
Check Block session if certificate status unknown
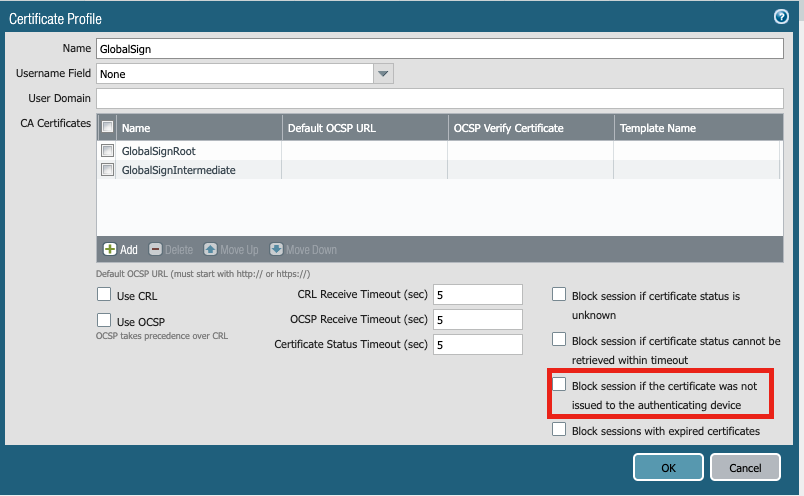(559, 295)
